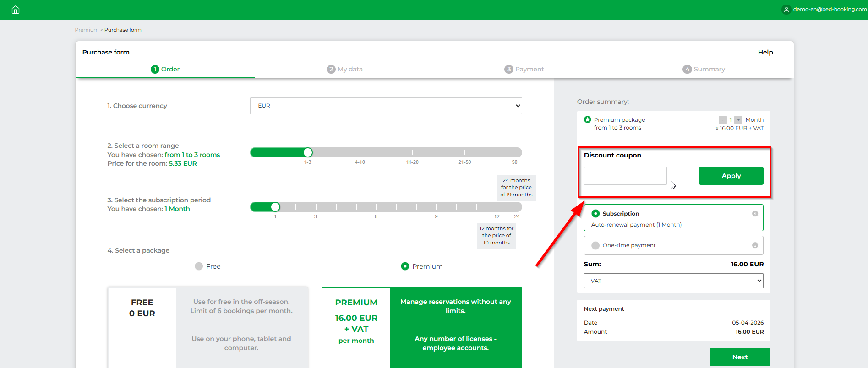Click the subscription period slider handle

tap(275, 207)
